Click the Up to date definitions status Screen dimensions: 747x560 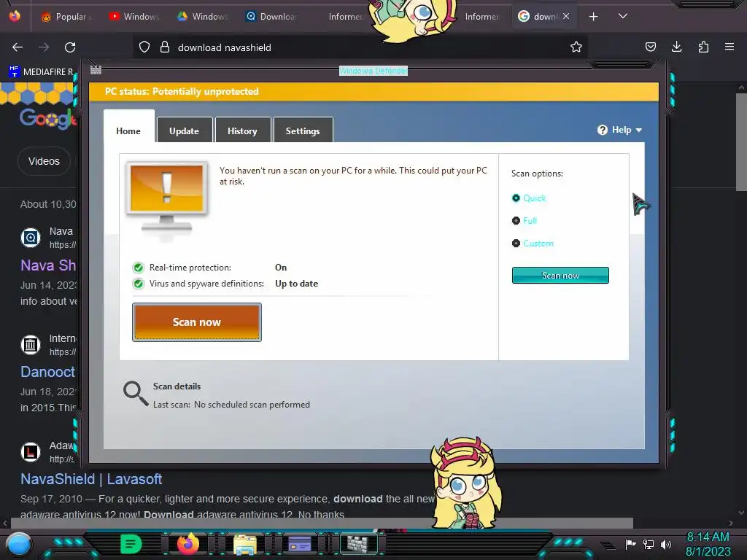pos(296,284)
